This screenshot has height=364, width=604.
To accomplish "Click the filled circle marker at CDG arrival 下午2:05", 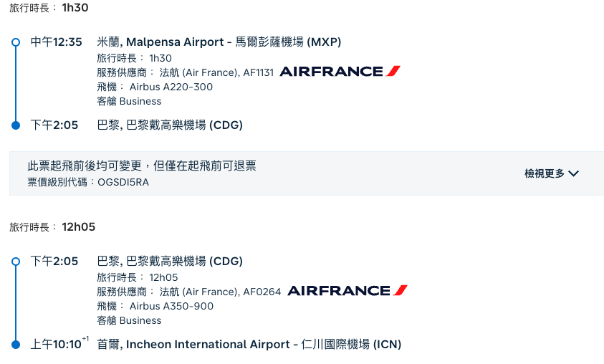I will [16, 125].
